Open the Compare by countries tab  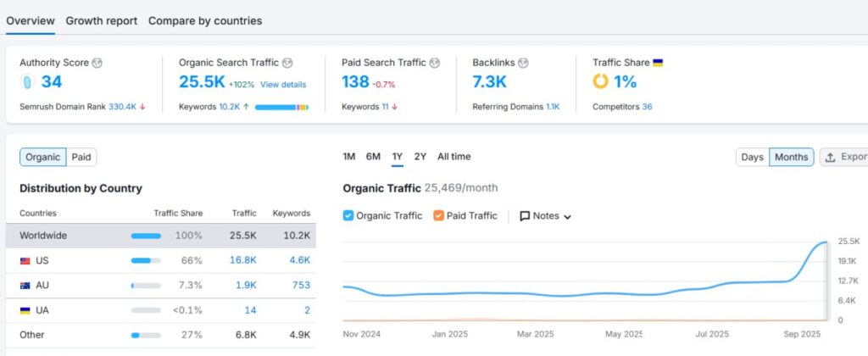click(205, 21)
